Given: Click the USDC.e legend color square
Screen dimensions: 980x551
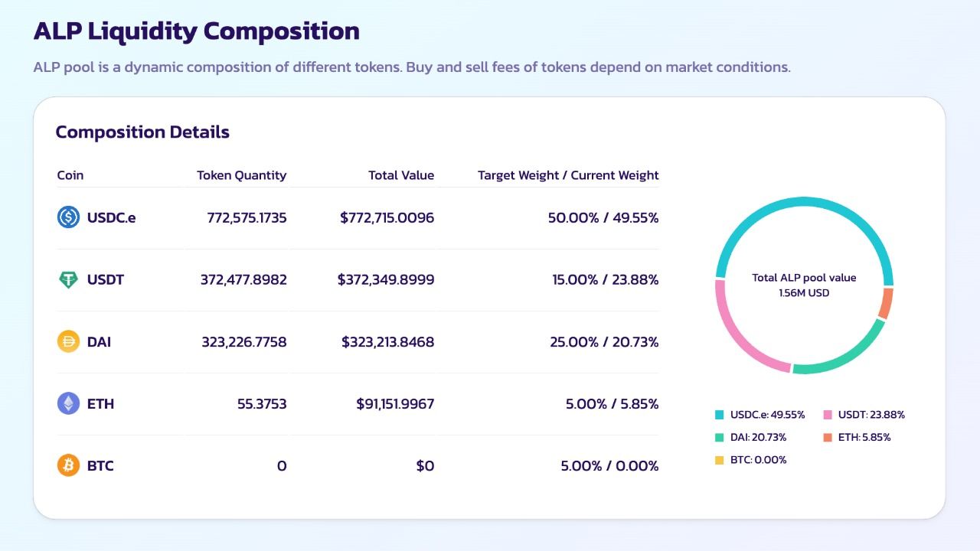Looking at the screenshot, I should 719,415.
